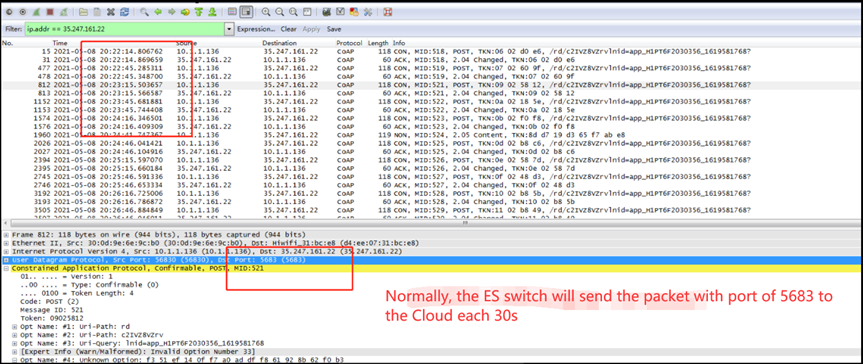Click the ip.addr filter input field
The height and width of the screenshot is (364, 863).
124,29
